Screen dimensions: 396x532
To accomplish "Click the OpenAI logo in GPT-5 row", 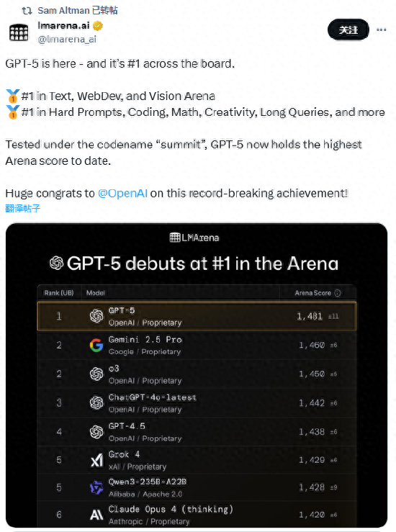I will coord(96,316).
